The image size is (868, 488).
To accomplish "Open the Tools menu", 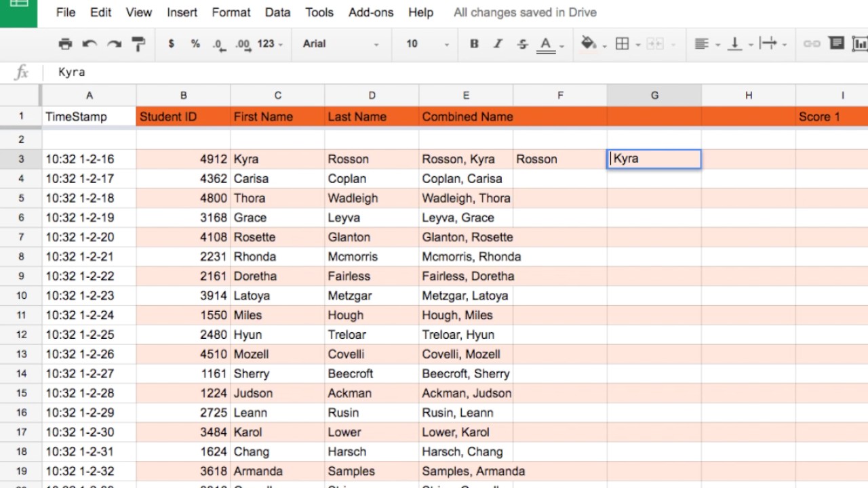I will pyautogui.click(x=319, y=12).
